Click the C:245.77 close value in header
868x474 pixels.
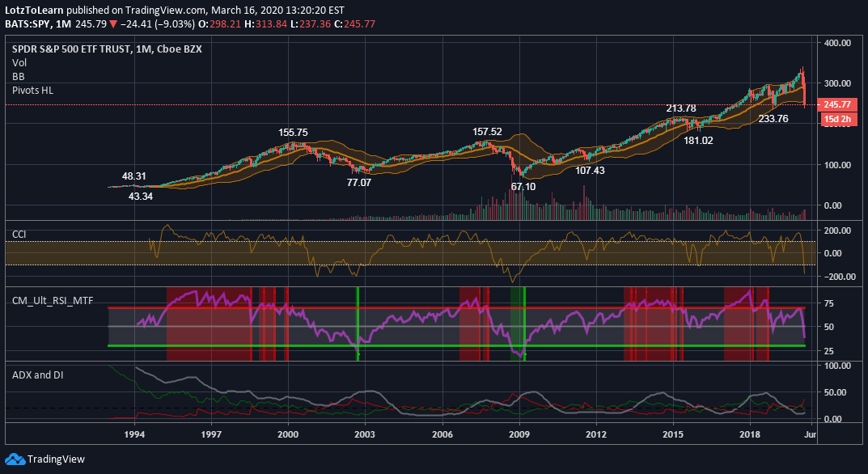click(354, 23)
